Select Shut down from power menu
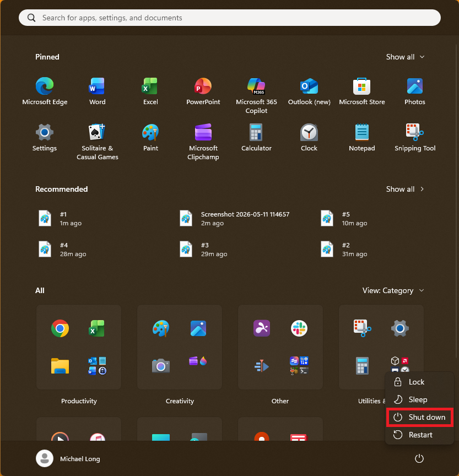Image resolution: width=459 pixels, height=476 pixels. coord(419,417)
